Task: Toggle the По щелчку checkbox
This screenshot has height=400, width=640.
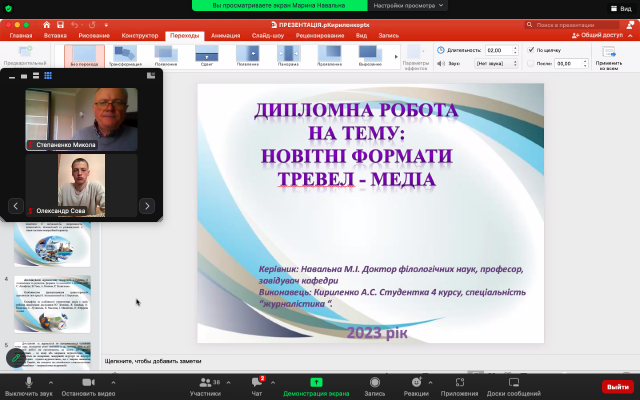Action: click(529, 49)
